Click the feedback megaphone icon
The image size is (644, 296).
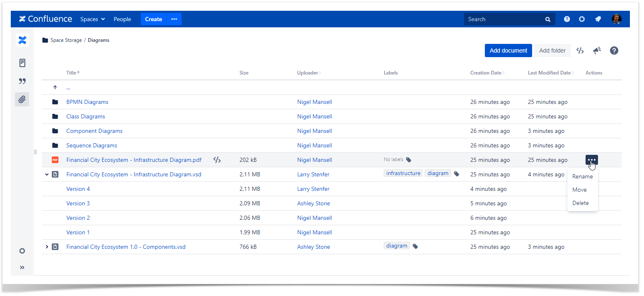[597, 50]
